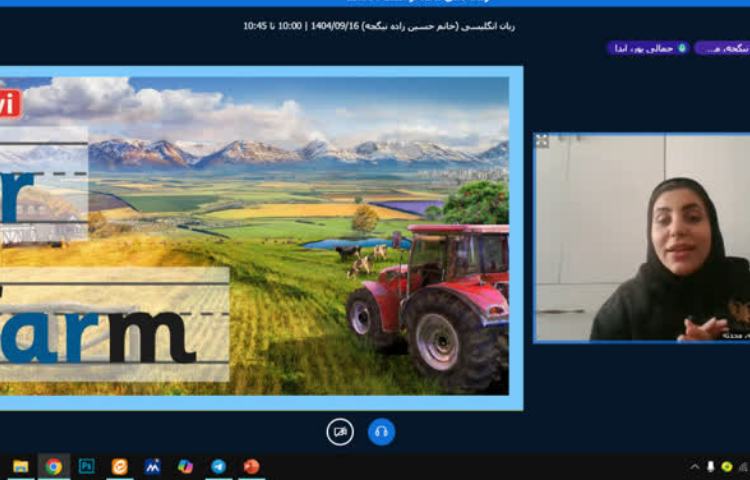Click the blue headphones audio button
750x480 pixels.
click(381, 432)
